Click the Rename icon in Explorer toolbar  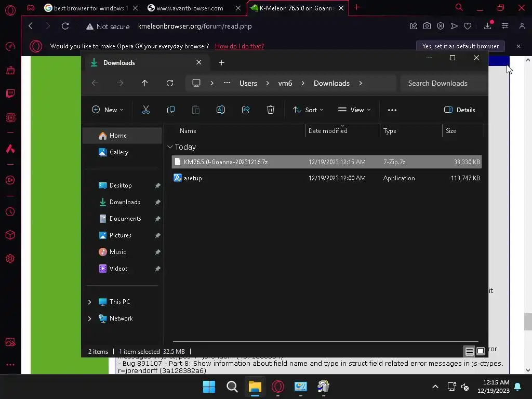pyautogui.click(x=220, y=110)
